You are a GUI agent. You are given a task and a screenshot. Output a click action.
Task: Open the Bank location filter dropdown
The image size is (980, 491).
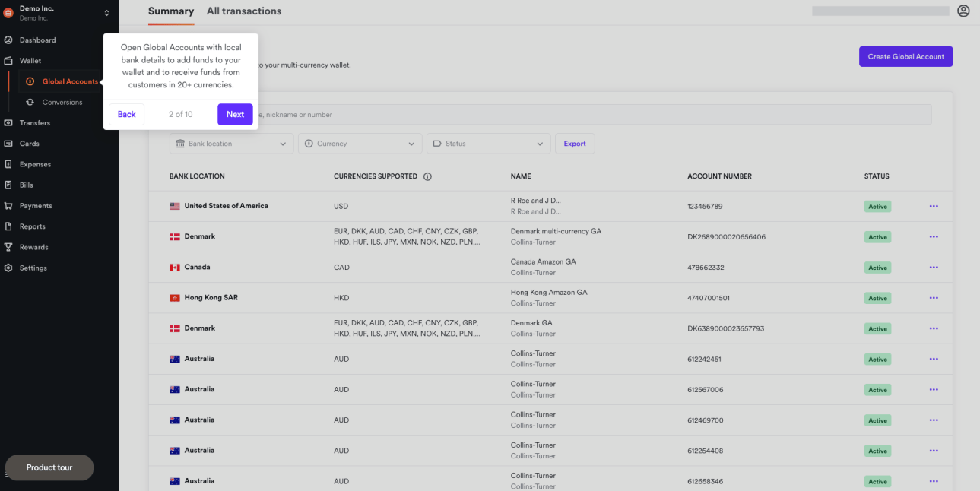click(231, 143)
